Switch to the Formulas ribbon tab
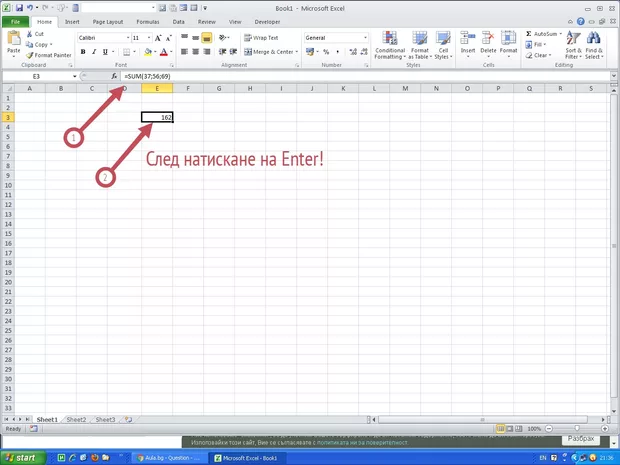This screenshot has height=465, width=620. [x=147, y=20]
